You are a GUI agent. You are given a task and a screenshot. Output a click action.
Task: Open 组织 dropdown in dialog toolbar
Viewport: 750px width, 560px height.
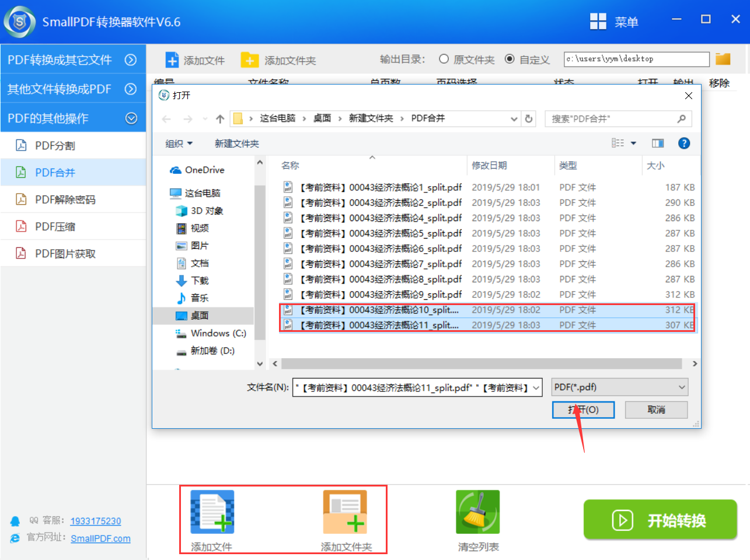(x=179, y=143)
